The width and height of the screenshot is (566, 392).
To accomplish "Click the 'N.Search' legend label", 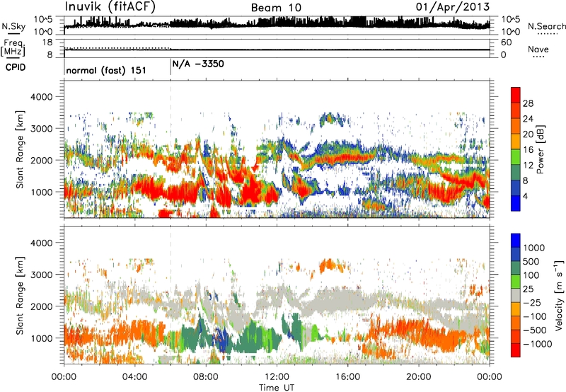I will click(x=547, y=26).
